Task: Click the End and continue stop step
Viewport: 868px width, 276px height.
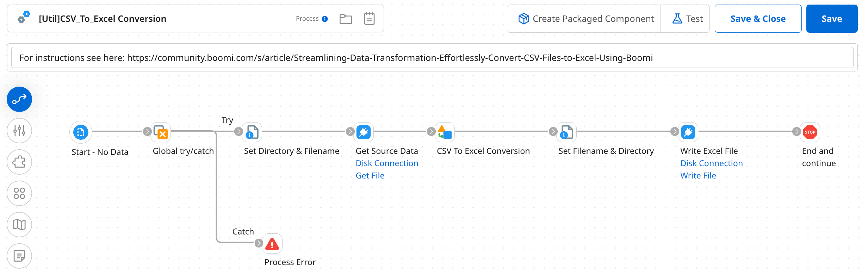Action: tap(810, 132)
